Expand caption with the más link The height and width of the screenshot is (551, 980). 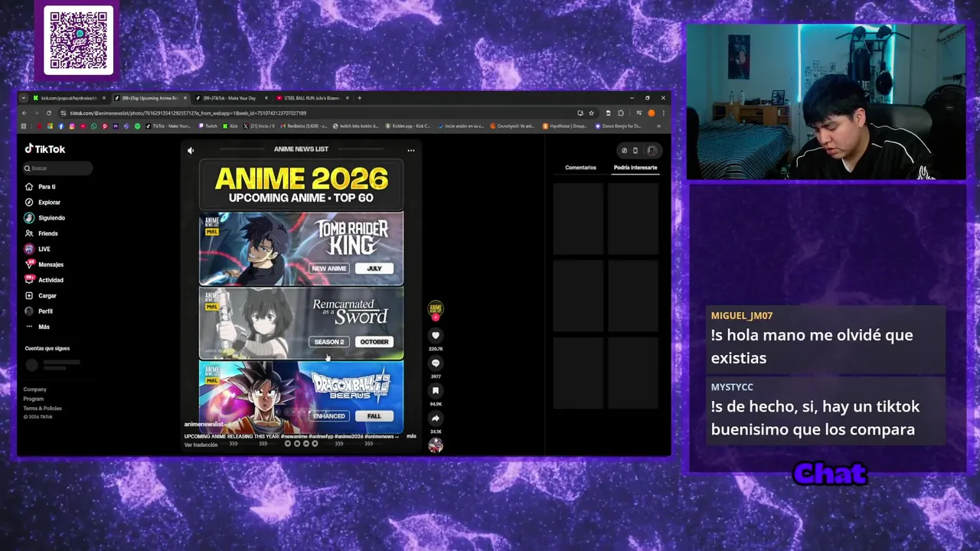pyautogui.click(x=411, y=436)
